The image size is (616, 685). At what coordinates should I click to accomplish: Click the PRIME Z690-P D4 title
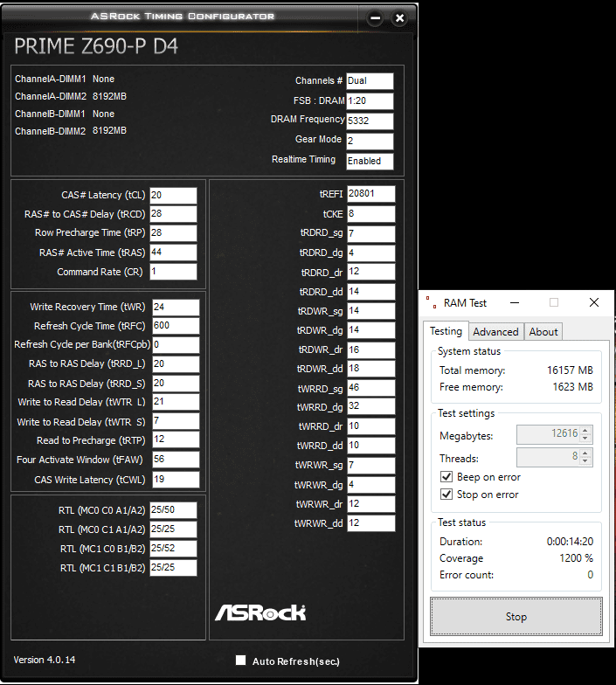[96, 46]
